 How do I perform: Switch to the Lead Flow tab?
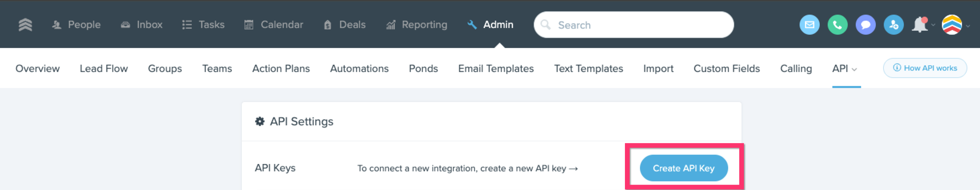104,69
